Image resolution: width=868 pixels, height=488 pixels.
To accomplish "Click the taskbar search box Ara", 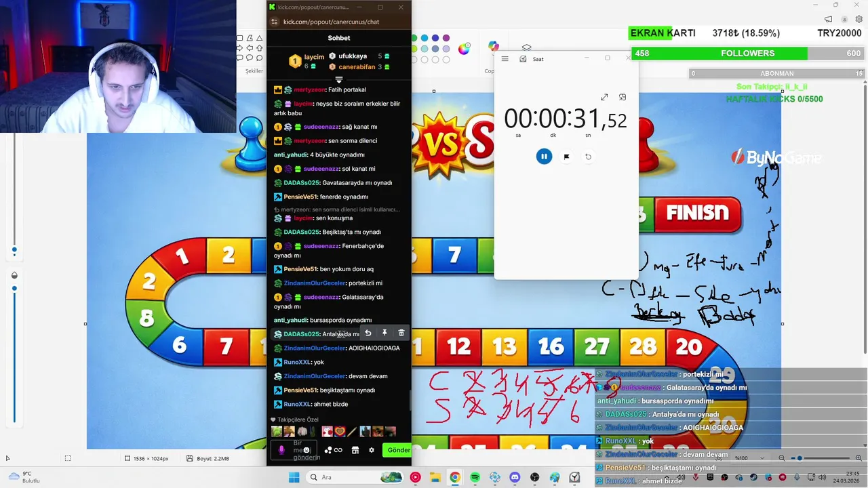I will point(354,477).
